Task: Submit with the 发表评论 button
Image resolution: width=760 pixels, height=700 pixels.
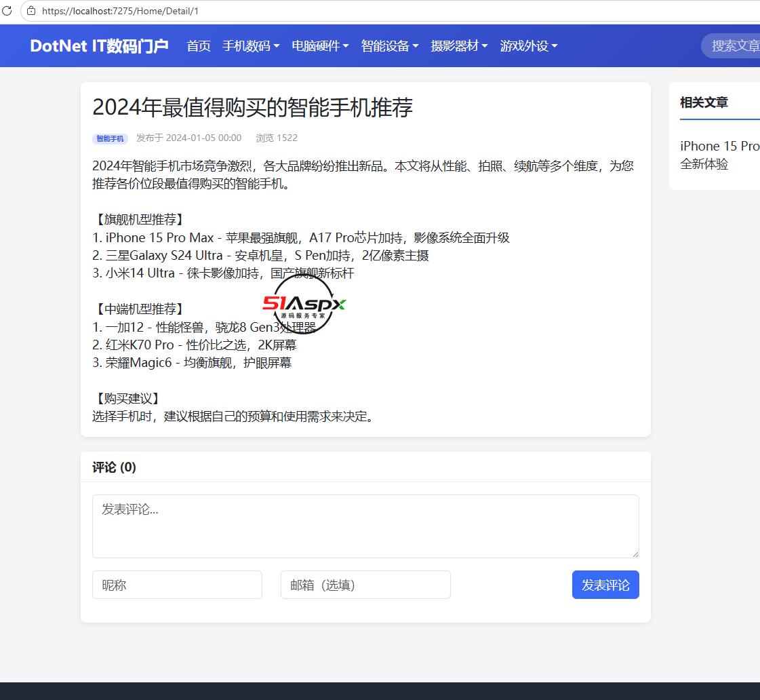Action: 605,585
